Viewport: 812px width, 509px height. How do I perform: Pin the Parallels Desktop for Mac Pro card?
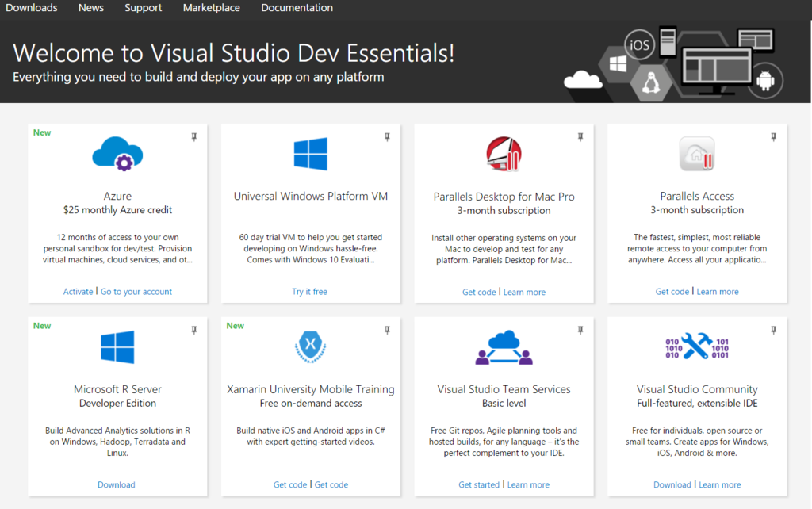tap(580, 136)
